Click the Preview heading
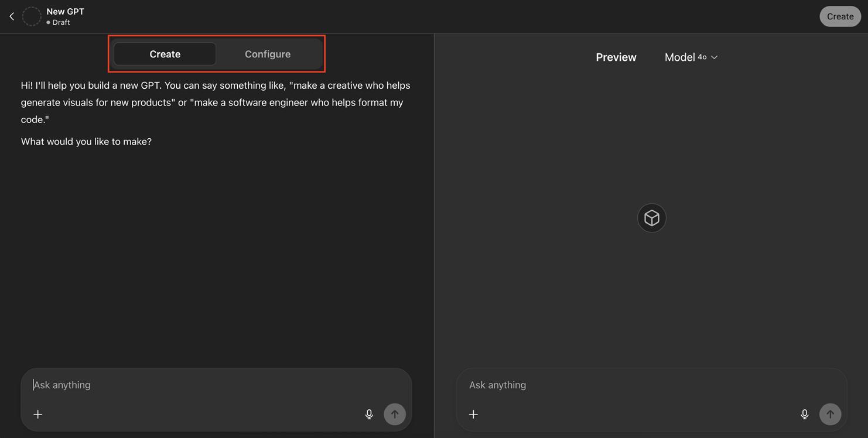Viewport: 868px width, 438px height. point(616,57)
